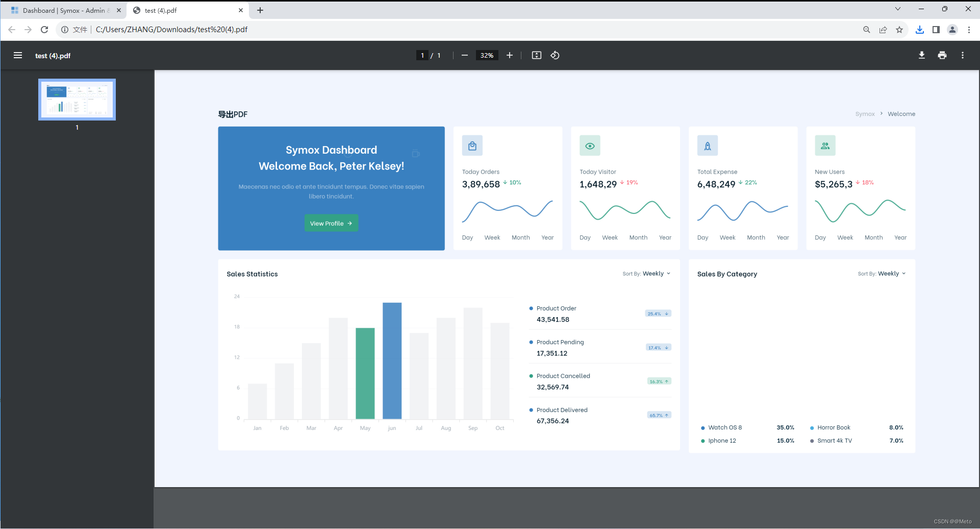Open a new browser tab
This screenshot has height=529, width=980.
coord(260,10)
